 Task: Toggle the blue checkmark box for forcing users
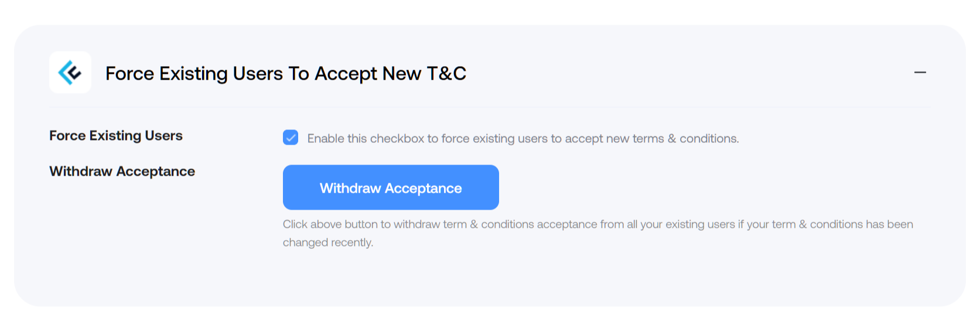[x=291, y=138]
